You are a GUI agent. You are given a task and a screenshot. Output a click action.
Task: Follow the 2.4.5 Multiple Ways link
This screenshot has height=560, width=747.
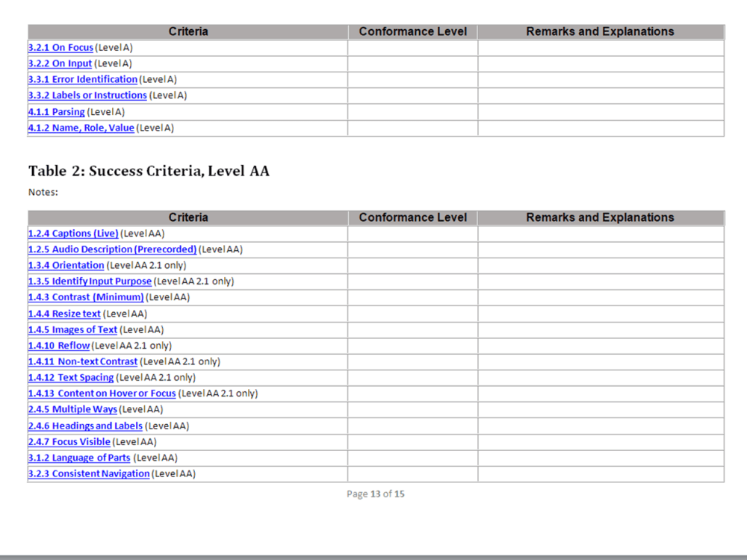(72, 409)
